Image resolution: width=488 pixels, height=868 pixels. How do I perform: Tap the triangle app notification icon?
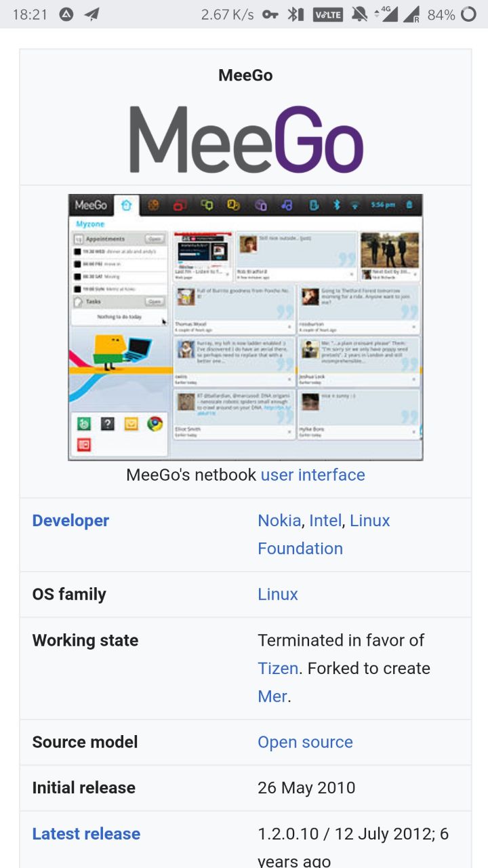click(x=66, y=14)
